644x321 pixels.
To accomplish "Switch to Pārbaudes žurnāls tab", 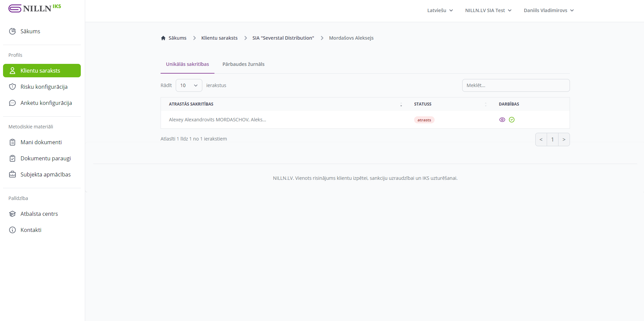I will pyautogui.click(x=243, y=64).
